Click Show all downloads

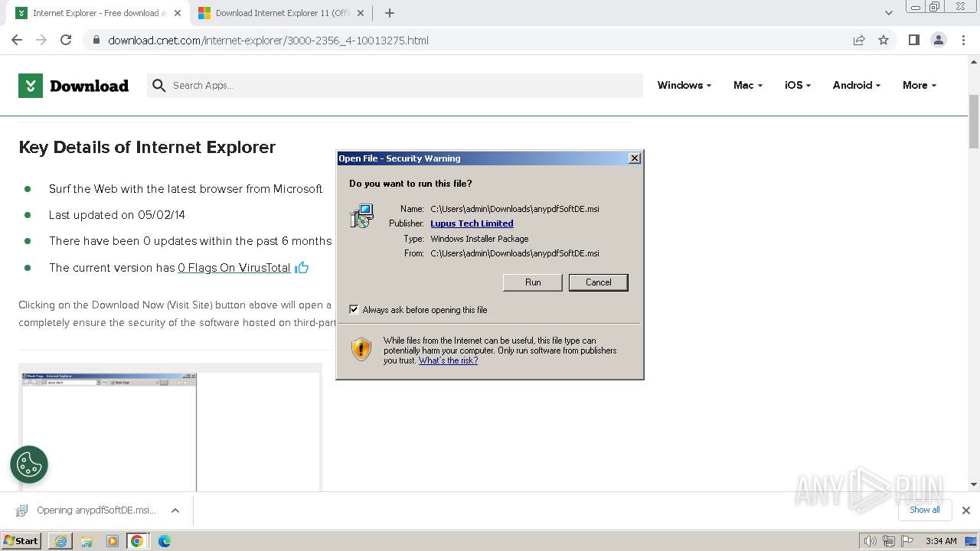[x=924, y=510]
